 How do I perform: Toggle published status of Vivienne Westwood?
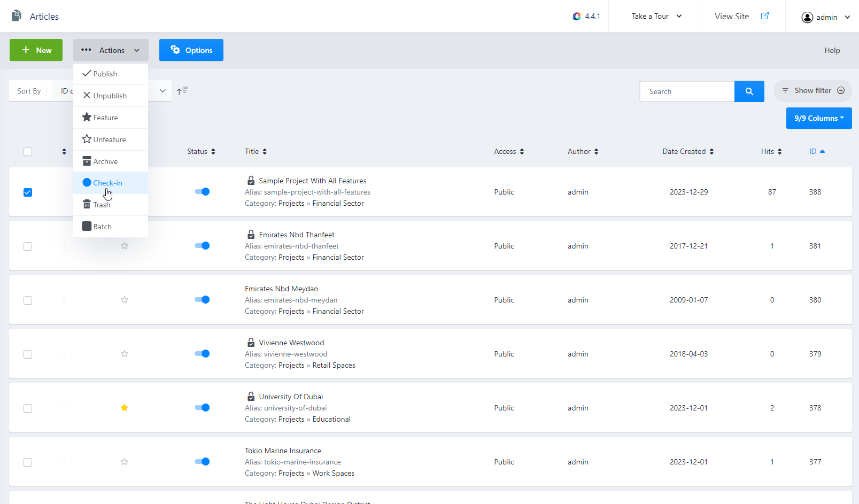[202, 354]
